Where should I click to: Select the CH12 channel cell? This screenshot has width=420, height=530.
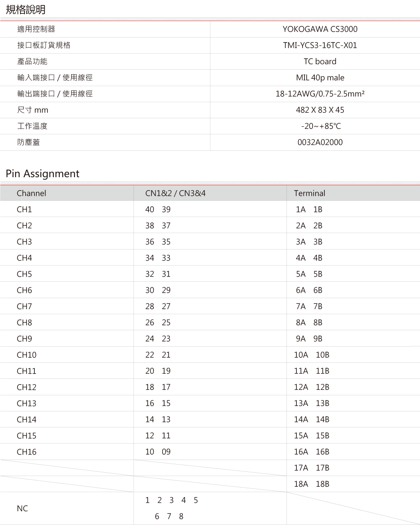click(x=26, y=387)
